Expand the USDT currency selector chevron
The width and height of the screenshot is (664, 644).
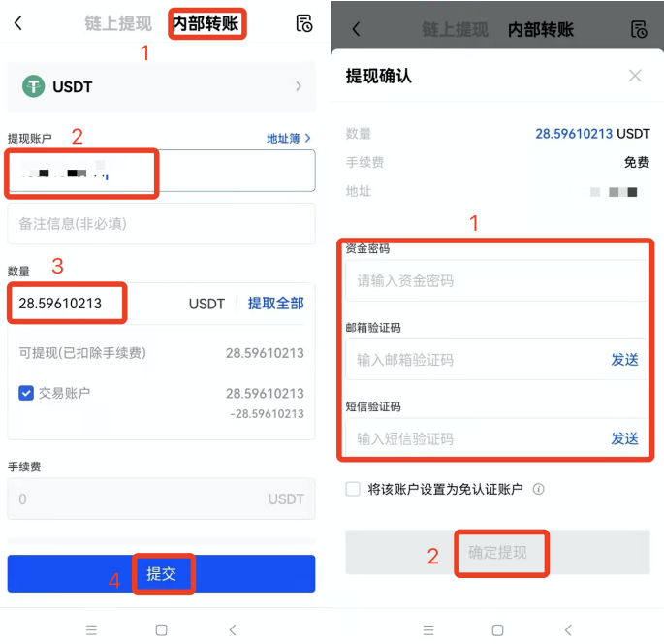tap(298, 87)
